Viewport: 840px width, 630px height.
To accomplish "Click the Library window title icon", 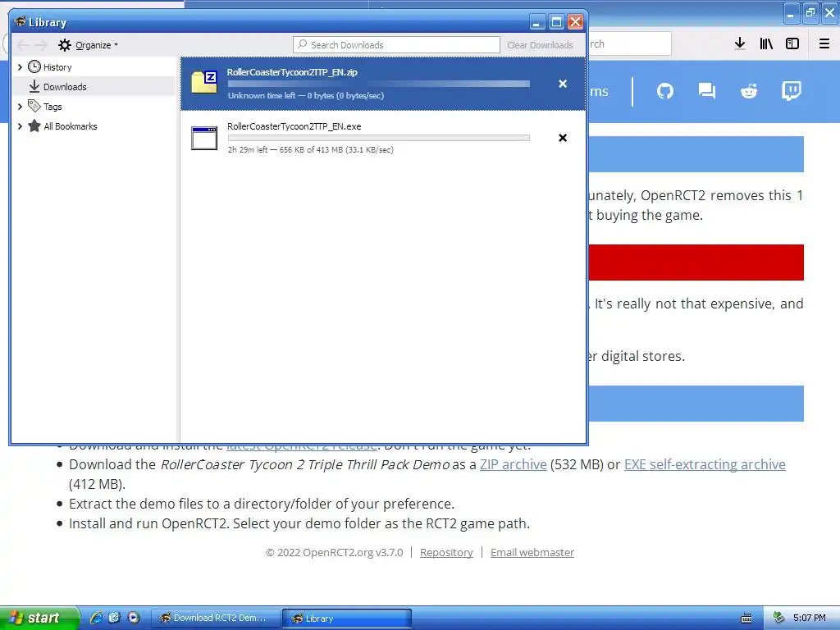I will click(21, 21).
